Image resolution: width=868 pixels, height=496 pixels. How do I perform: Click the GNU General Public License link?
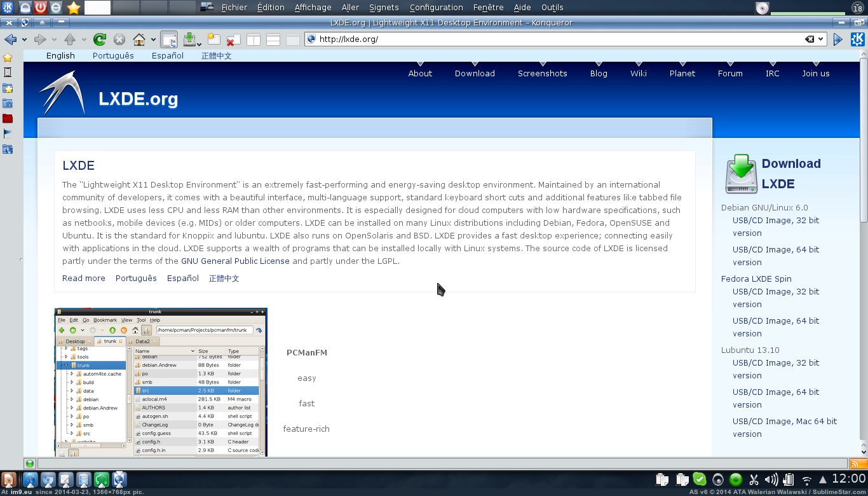tap(235, 261)
